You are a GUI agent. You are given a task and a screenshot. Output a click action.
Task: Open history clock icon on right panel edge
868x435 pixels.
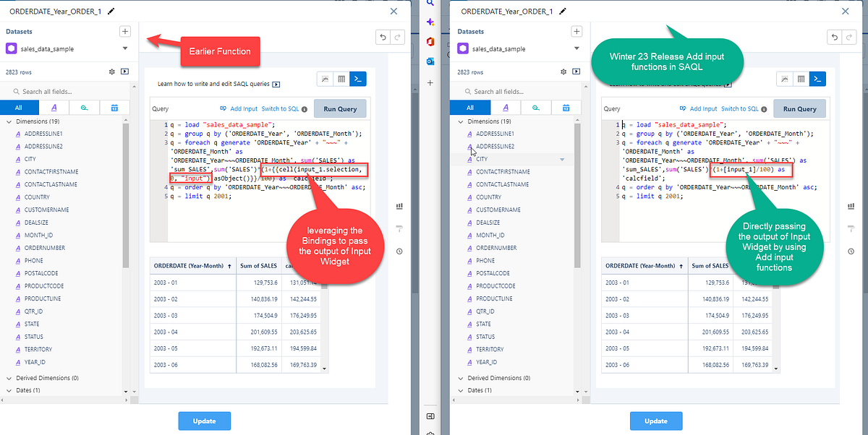tap(851, 251)
